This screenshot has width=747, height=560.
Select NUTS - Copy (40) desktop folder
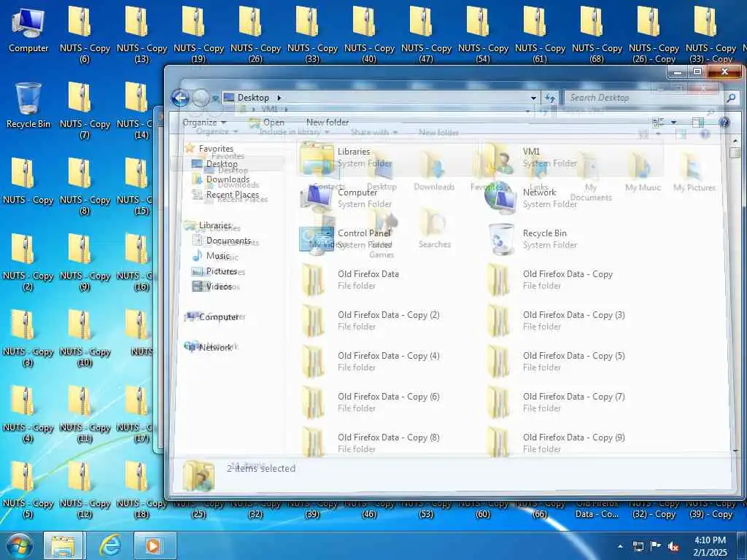pos(369,34)
